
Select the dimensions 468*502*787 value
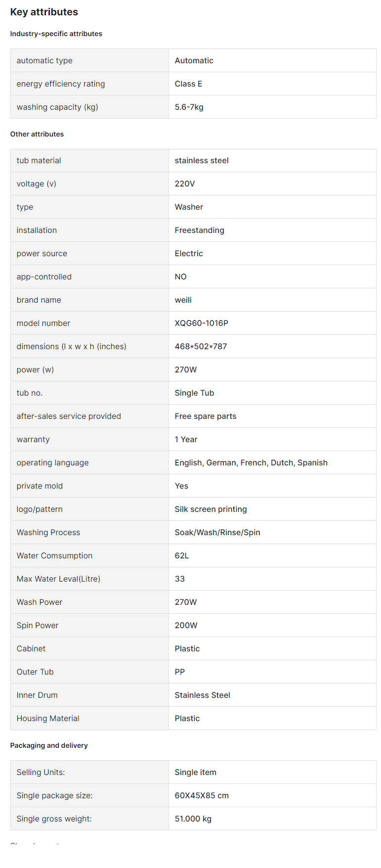point(201,346)
